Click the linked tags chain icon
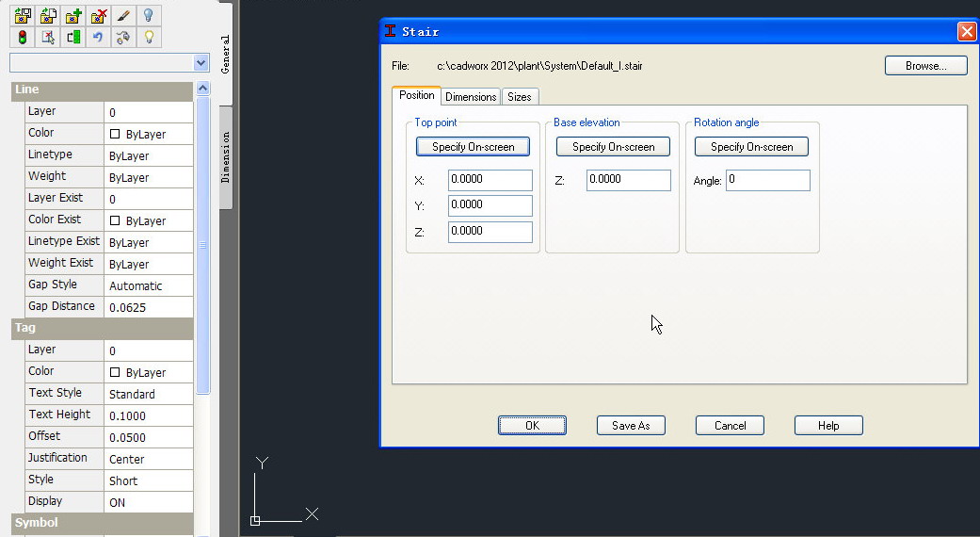980x537 pixels. [x=123, y=38]
